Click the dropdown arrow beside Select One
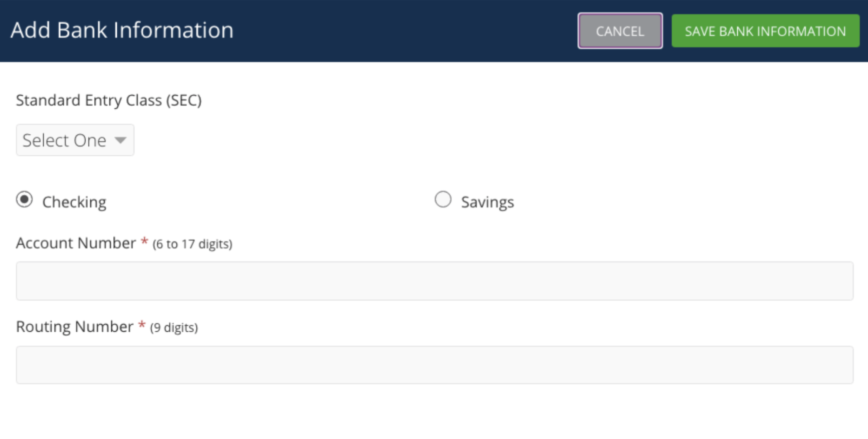The width and height of the screenshot is (868, 439). coord(120,140)
